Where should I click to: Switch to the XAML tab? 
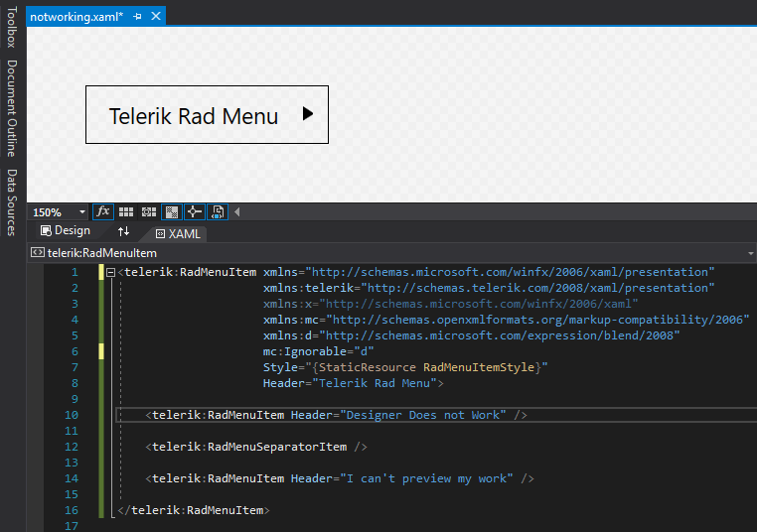coord(178,234)
